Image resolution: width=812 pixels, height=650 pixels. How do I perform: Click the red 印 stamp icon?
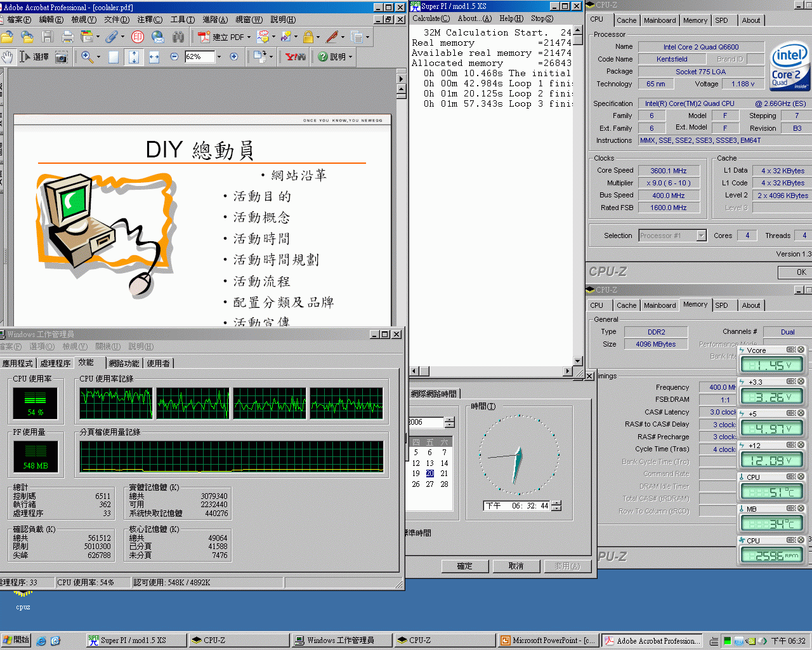(138, 37)
